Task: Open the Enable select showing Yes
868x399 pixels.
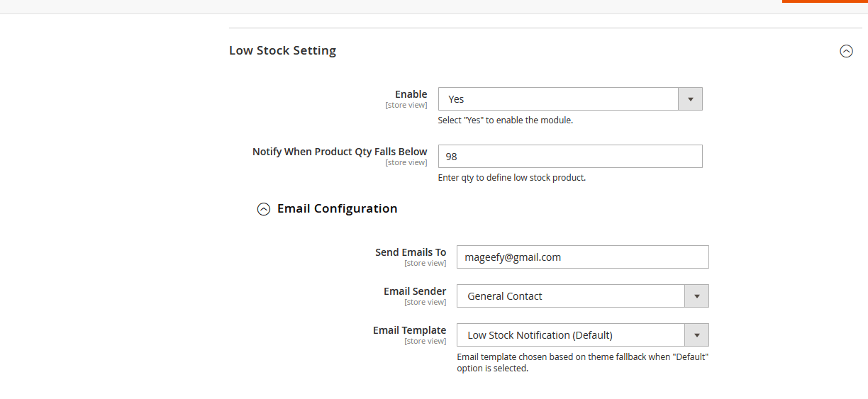Action: tap(559, 99)
